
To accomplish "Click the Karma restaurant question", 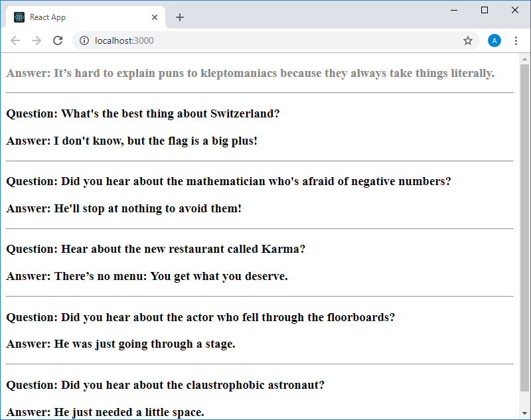I will [x=155, y=249].
